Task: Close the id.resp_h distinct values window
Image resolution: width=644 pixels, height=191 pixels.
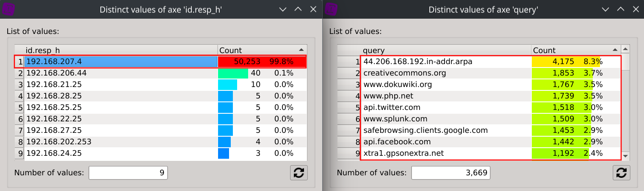Action: pos(313,9)
